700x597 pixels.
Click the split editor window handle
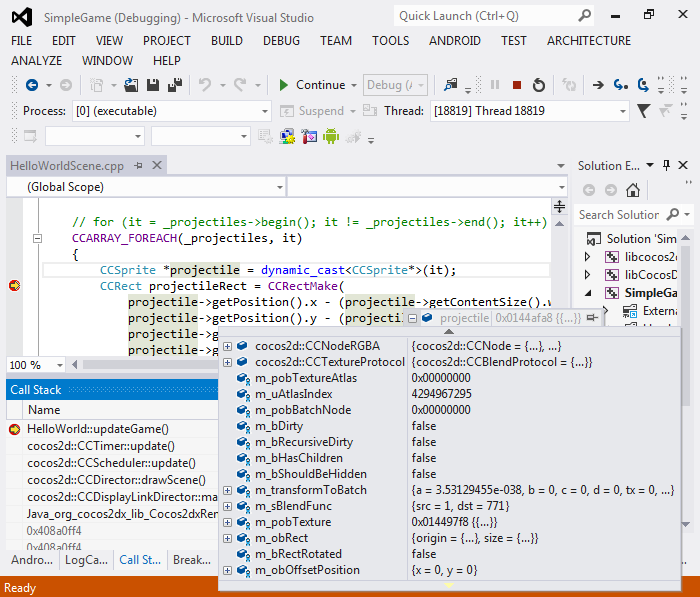[559, 206]
